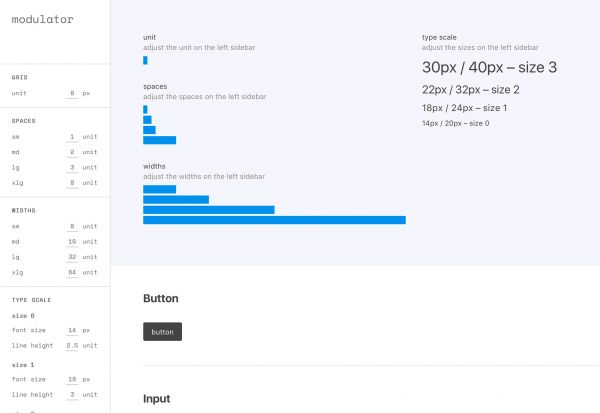Select the spaces xlg value box
The width and height of the screenshot is (600, 413).
point(72,183)
